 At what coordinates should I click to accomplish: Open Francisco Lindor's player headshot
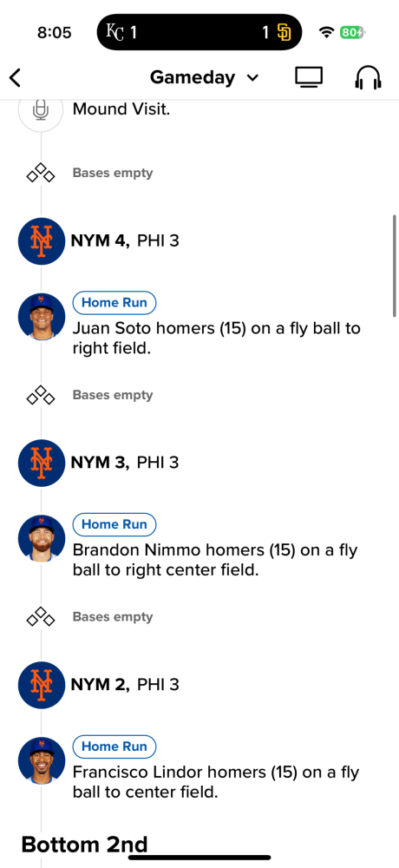[42, 760]
